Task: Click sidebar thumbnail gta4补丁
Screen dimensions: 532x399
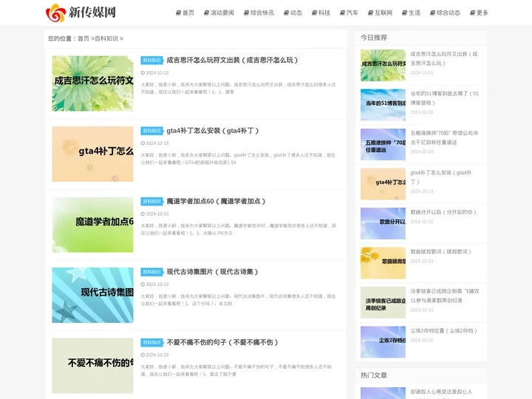Action: coord(383,184)
